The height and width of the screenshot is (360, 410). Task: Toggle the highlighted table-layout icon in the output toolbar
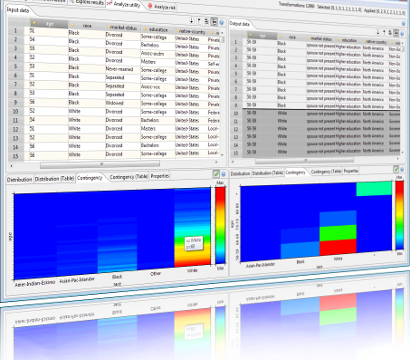point(396,33)
